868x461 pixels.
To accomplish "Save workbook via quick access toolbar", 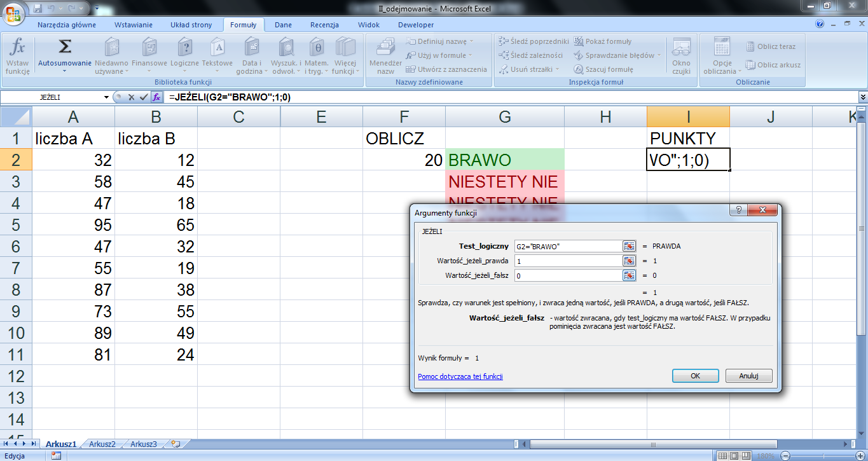I will pos(38,8).
